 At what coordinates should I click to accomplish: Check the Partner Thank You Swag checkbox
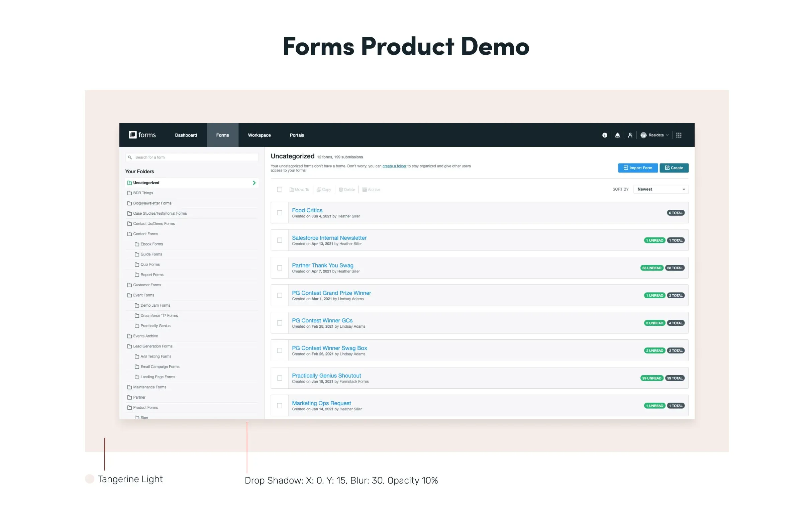point(280,268)
